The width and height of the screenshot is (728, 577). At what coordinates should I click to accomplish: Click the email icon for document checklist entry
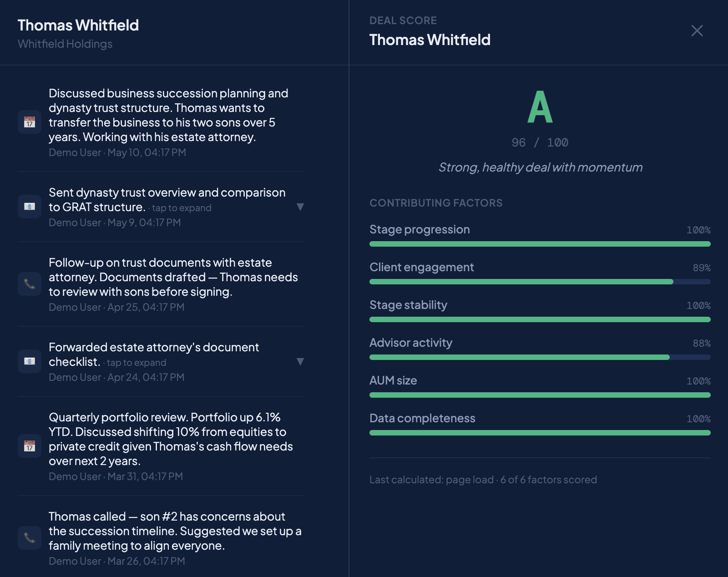[x=30, y=361]
